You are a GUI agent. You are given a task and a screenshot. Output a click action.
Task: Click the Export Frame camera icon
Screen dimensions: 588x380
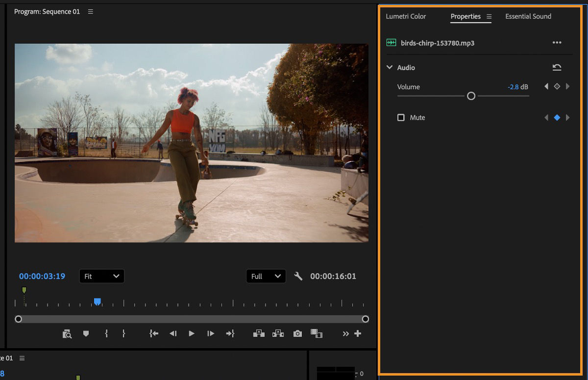point(297,333)
